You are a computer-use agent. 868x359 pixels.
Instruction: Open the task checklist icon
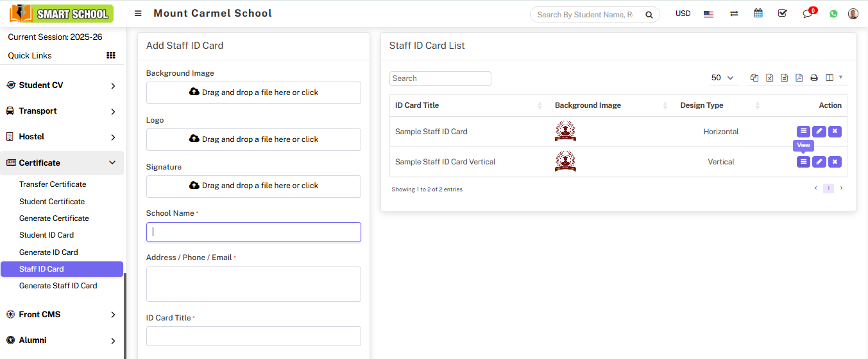(x=782, y=13)
